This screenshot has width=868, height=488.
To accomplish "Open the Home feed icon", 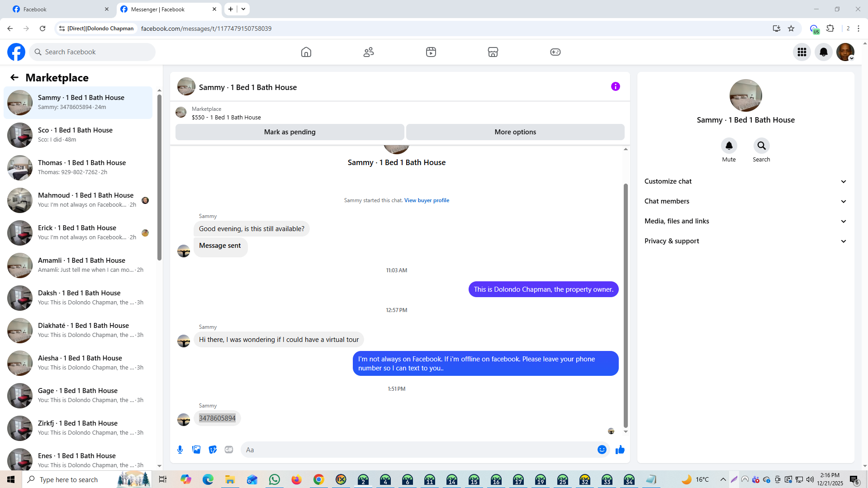I will coord(306,52).
